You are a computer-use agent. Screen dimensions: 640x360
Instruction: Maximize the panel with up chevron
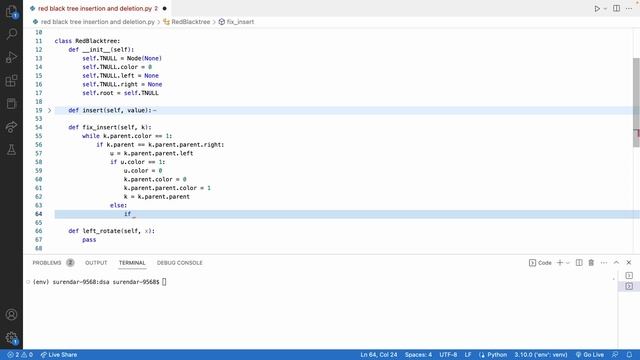[x=616, y=263]
